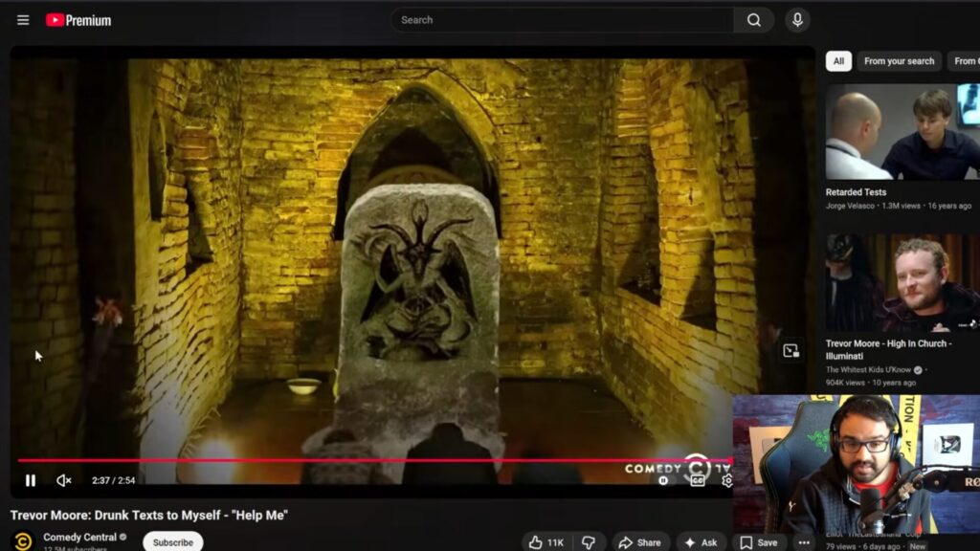Toggle closed captions with the CC button

point(698,480)
